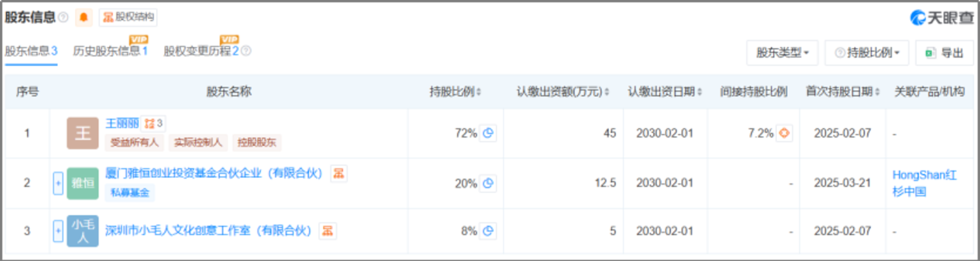Open structure icon beside 厦门雅恒创业投资基金
Viewport: 980px width, 261px height.
[338, 174]
